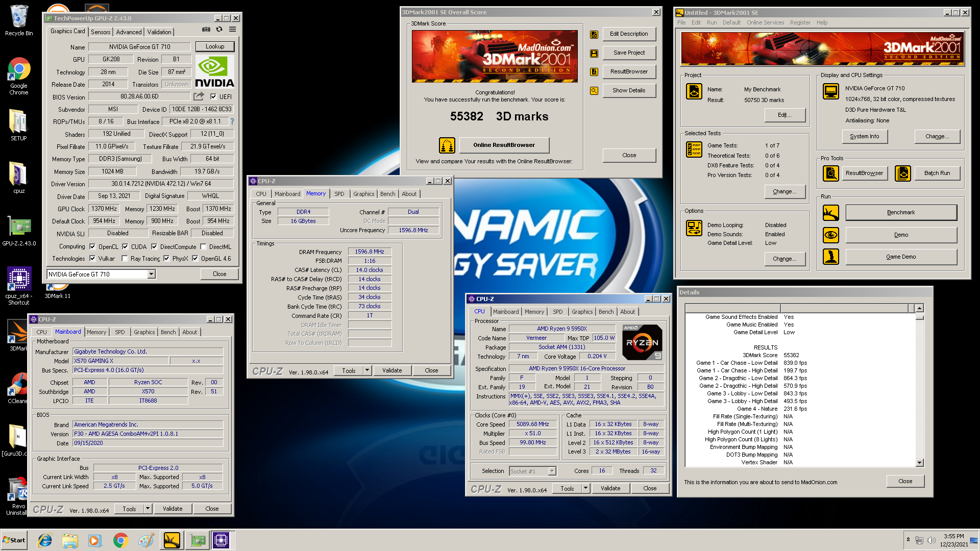Open Google Chrome desktop shortcut

(x=19, y=76)
